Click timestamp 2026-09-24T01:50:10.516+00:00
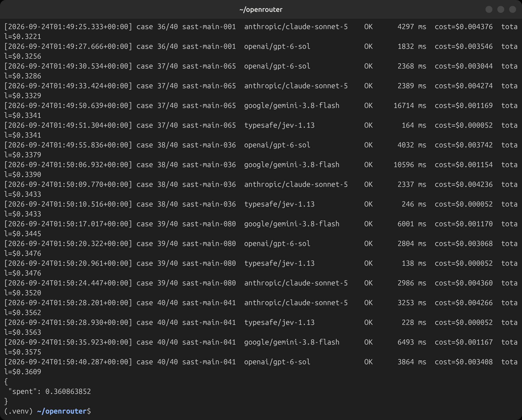 coord(68,204)
